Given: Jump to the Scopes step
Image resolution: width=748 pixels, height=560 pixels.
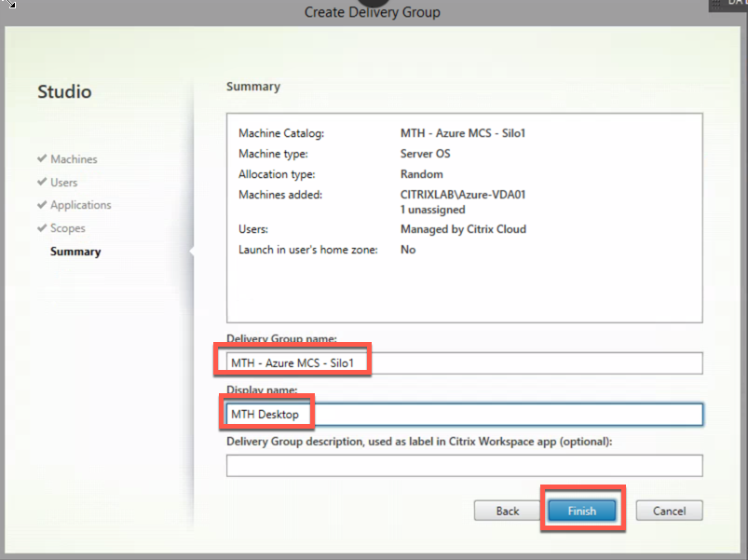Looking at the screenshot, I should (68, 228).
